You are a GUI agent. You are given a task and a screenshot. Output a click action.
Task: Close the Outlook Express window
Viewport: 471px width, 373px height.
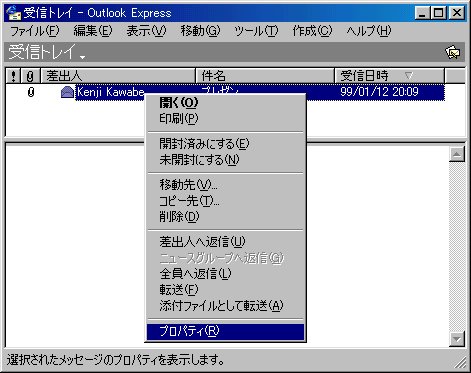click(x=456, y=13)
